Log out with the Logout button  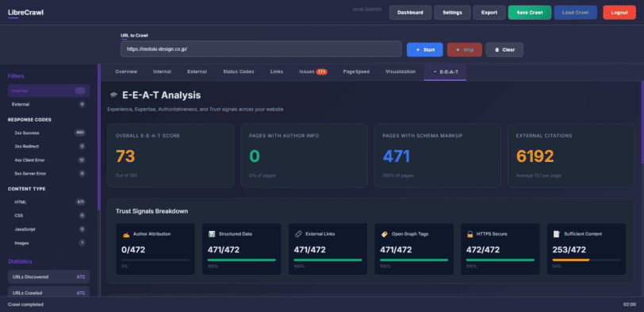[x=619, y=13]
